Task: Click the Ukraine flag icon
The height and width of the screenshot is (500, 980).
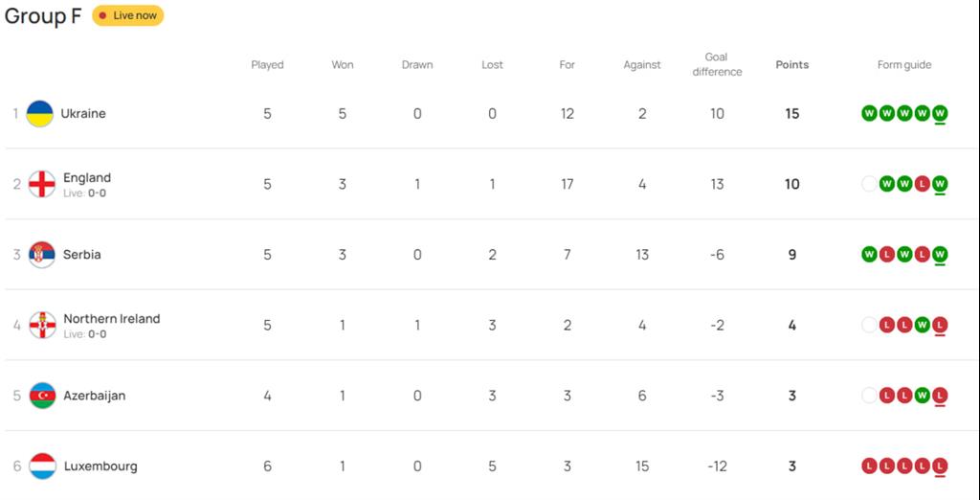Action: (40, 114)
